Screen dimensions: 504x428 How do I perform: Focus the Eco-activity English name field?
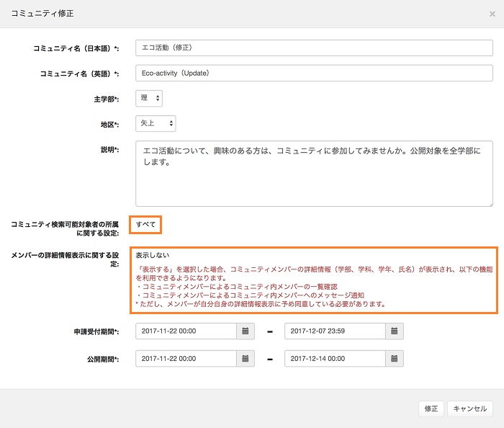(x=313, y=73)
